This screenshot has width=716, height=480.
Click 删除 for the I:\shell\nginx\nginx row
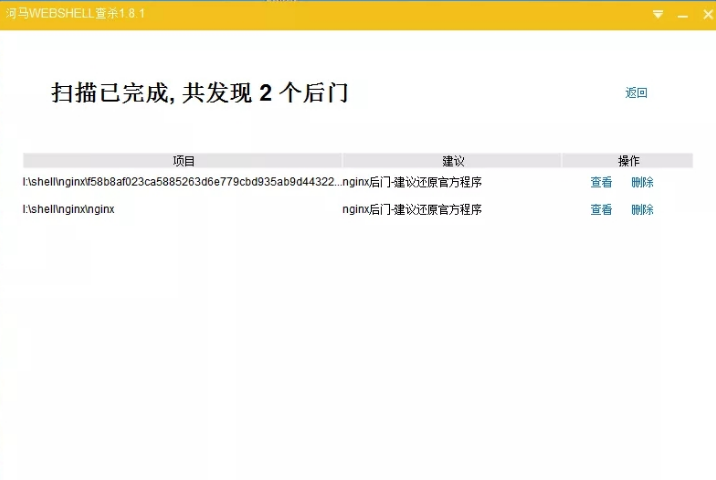coord(642,210)
